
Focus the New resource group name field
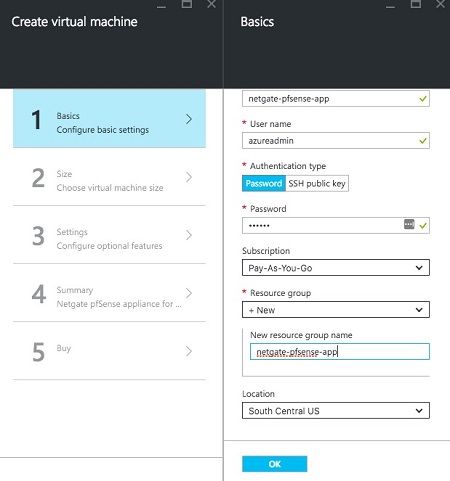340,352
